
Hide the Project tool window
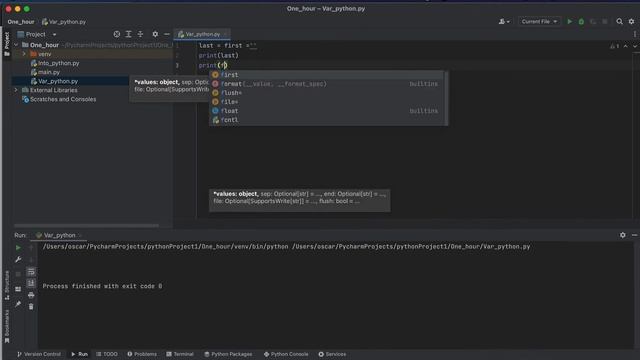point(167,34)
